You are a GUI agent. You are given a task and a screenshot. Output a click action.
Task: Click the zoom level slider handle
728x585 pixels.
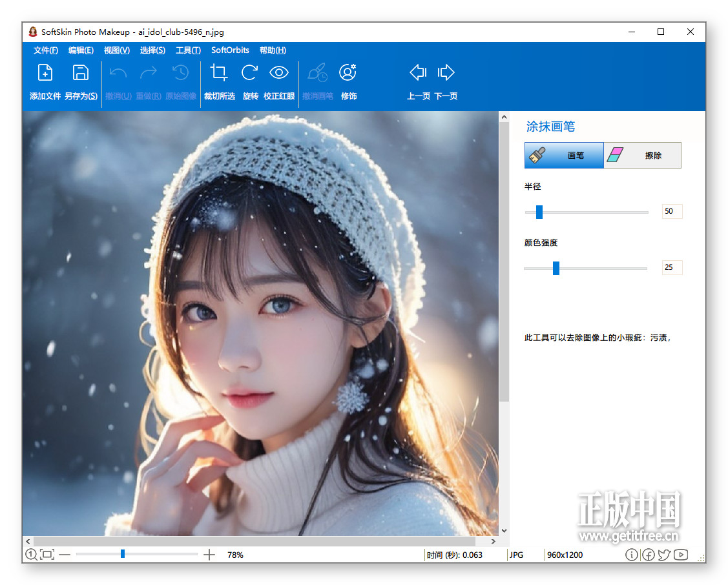(x=123, y=554)
